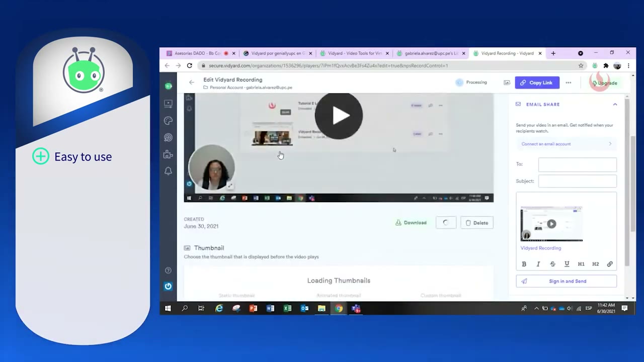Set Heading 2 style in email editor
Screen dimensions: 644x362
[595, 264]
